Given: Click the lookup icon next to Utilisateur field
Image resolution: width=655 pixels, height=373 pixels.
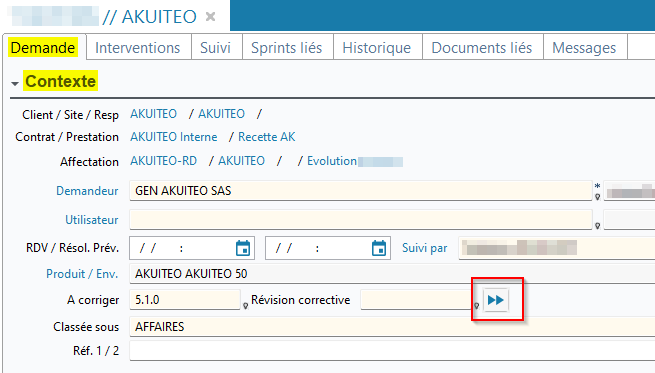Looking at the screenshot, I should click(x=597, y=226).
